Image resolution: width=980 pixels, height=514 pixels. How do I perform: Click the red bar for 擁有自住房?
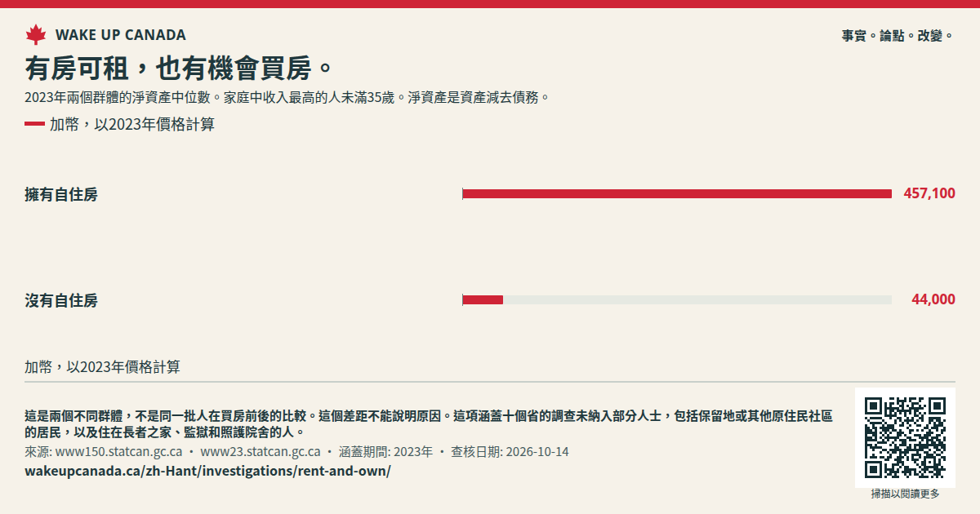point(677,193)
